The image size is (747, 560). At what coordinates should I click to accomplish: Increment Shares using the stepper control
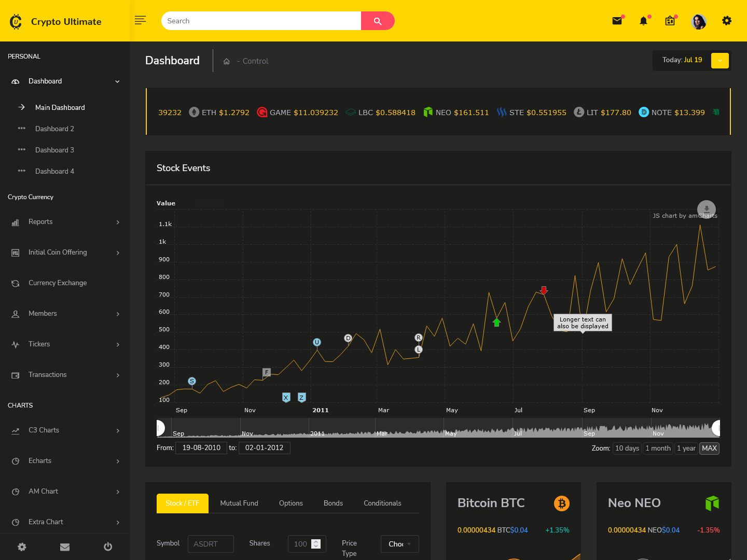click(316, 541)
